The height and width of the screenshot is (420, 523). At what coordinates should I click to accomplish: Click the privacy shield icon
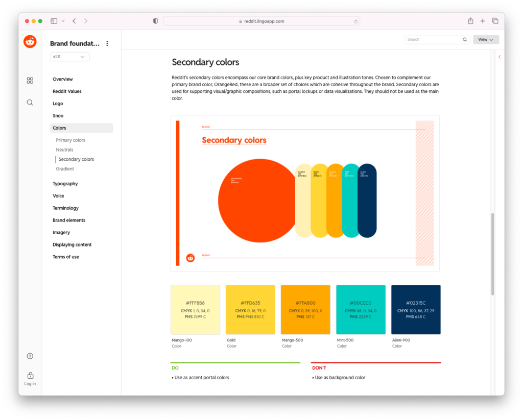click(155, 21)
